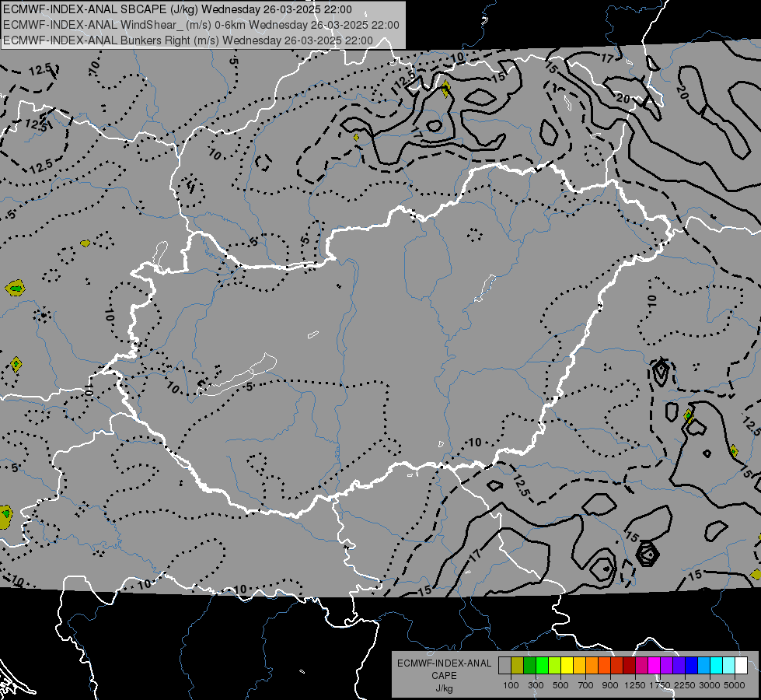Click the 300 value on the legend scale

tap(536, 685)
